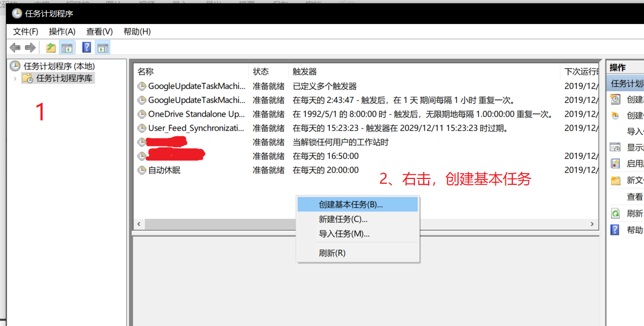Click the 新文件夹 folder icon in 操作 pane
The image size is (644, 326).
615,180
